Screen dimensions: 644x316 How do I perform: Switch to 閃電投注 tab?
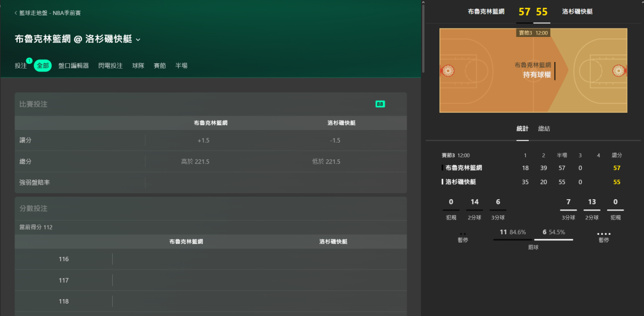coord(110,66)
